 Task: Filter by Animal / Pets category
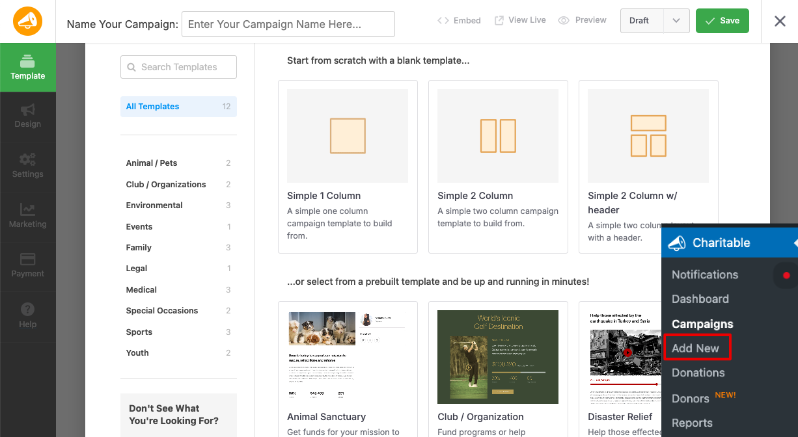(x=179, y=163)
